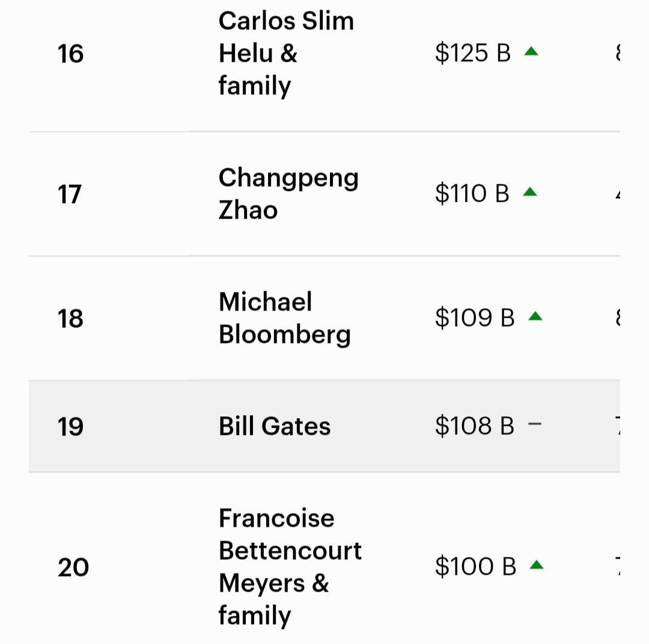This screenshot has height=644, width=649.
Task: Open Michael Bloomberg's profile
Action: pos(284,318)
